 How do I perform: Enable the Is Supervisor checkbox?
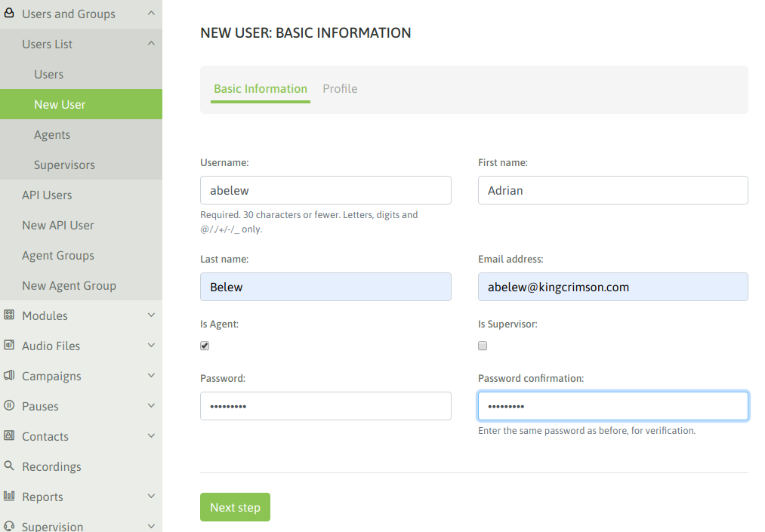[x=483, y=346]
